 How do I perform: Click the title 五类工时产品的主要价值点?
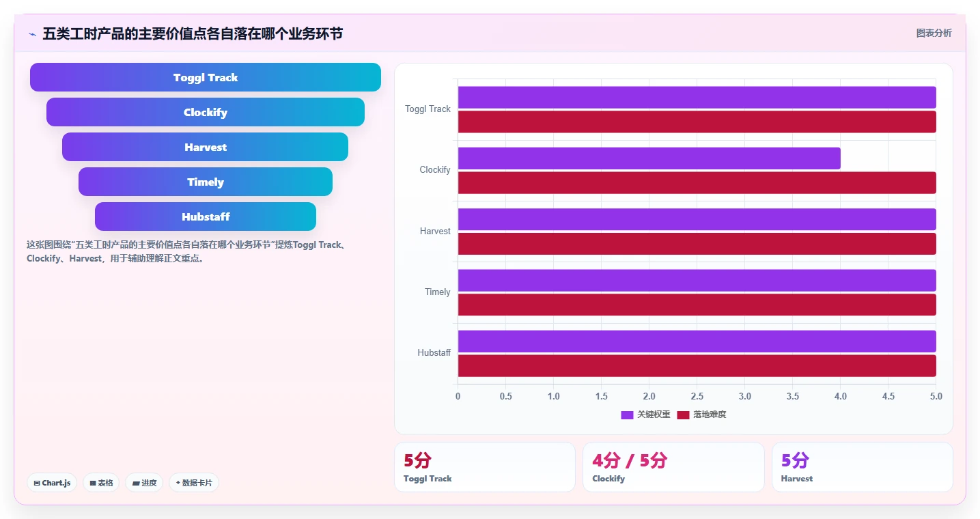pos(193,34)
